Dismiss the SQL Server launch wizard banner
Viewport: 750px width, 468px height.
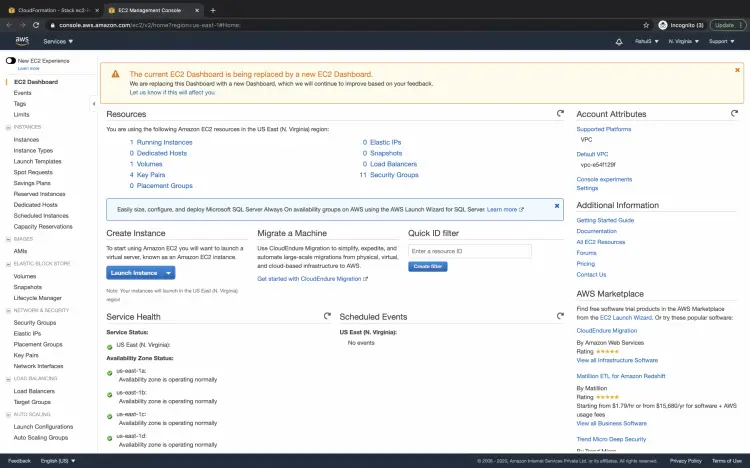pos(557,206)
